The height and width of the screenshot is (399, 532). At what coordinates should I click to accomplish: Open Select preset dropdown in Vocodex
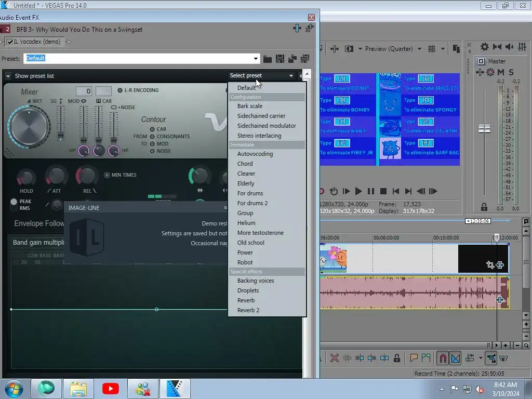coord(261,75)
